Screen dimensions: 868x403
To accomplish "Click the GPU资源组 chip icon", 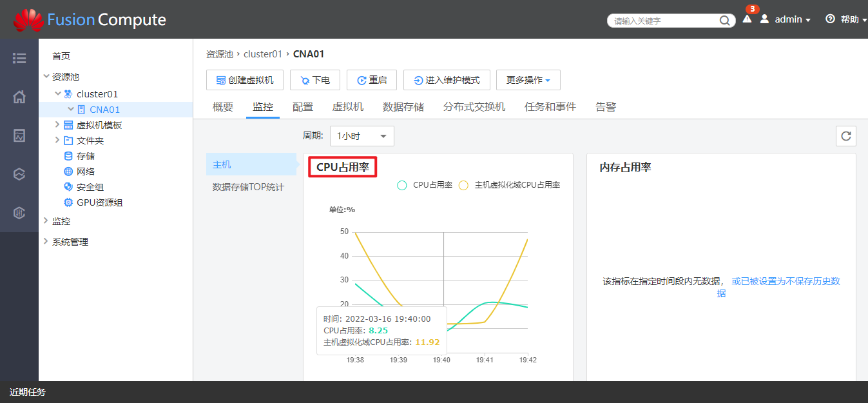I will [x=68, y=202].
